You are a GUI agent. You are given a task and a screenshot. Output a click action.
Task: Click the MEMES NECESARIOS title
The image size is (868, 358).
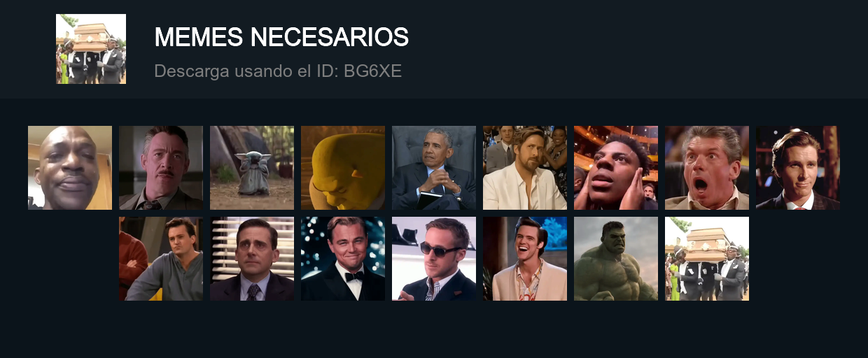(x=281, y=37)
